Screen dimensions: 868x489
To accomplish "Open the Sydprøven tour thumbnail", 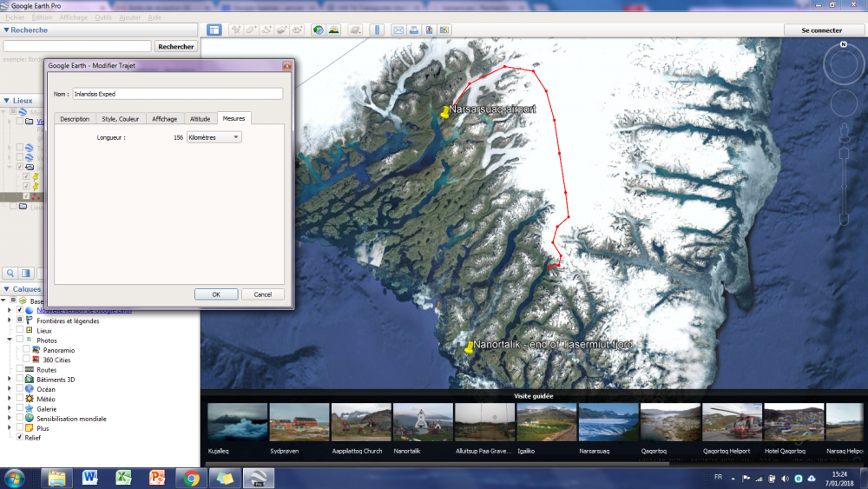I will [299, 422].
